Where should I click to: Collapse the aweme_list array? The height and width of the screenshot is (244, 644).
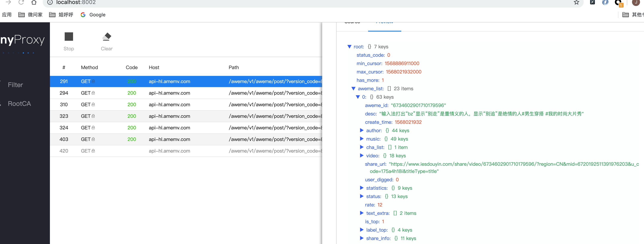coord(353,88)
